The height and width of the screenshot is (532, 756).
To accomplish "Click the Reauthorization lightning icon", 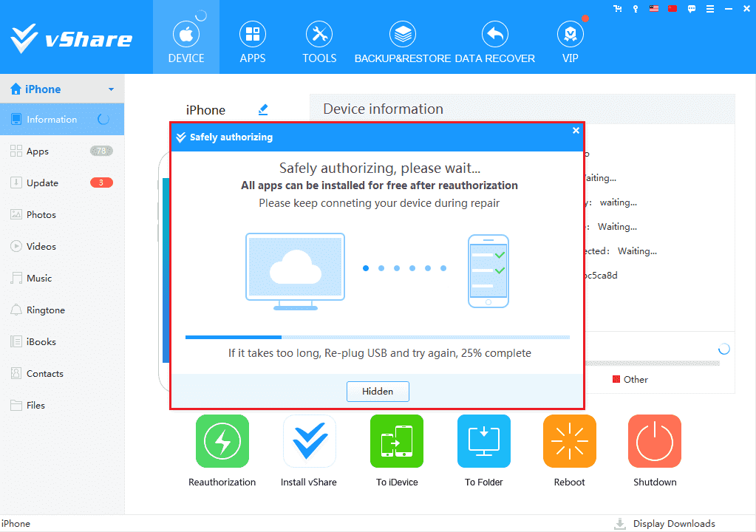I will (222, 441).
